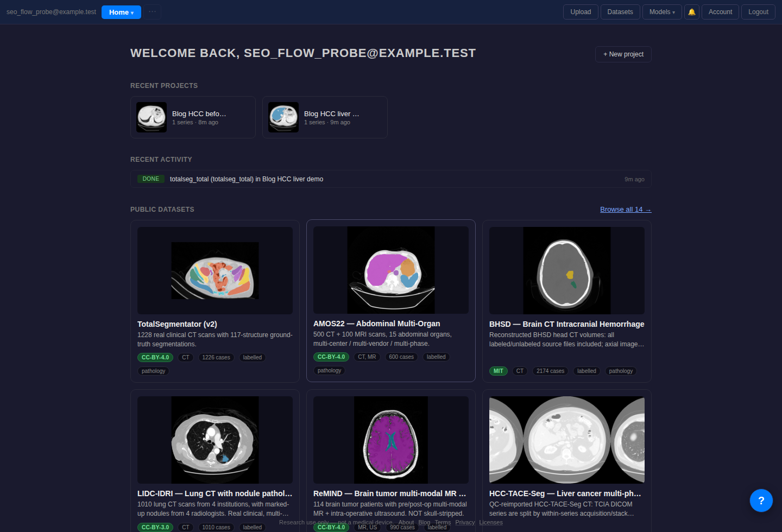Click the seo_flow_probe@example.test account label
Image resolution: width=782 pixels, height=532 pixels.
tap(51, 12)
